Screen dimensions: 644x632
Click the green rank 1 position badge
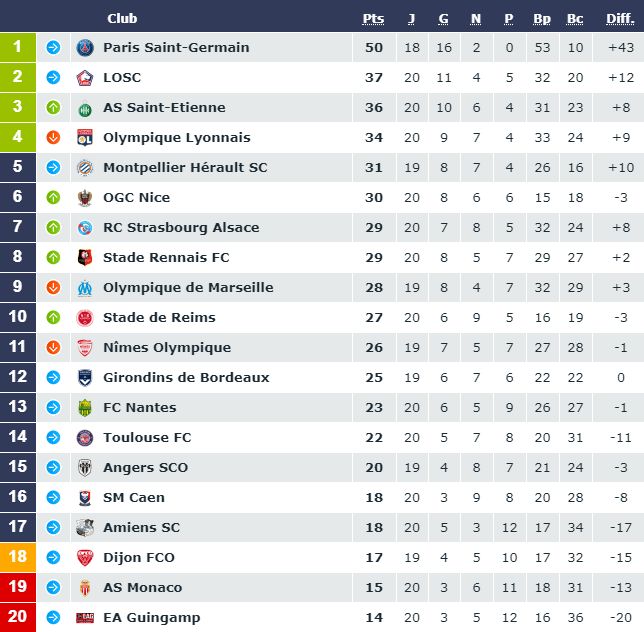(18, 47)
